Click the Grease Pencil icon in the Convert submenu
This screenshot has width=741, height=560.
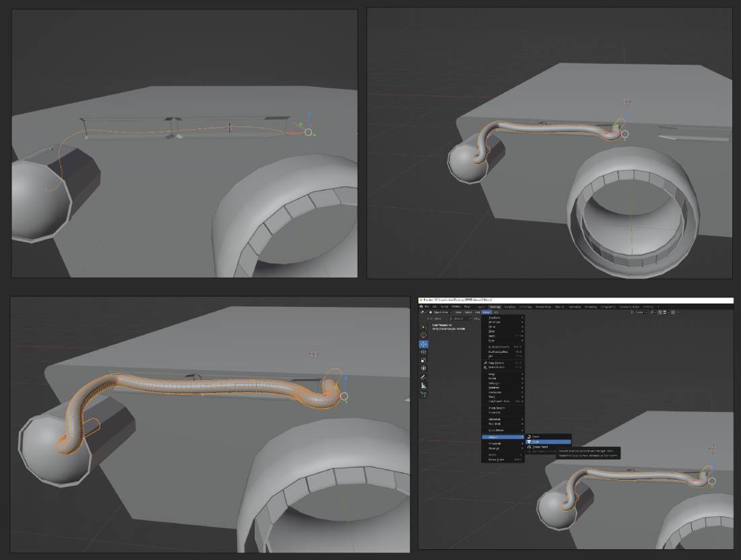(x=529, y=447)
